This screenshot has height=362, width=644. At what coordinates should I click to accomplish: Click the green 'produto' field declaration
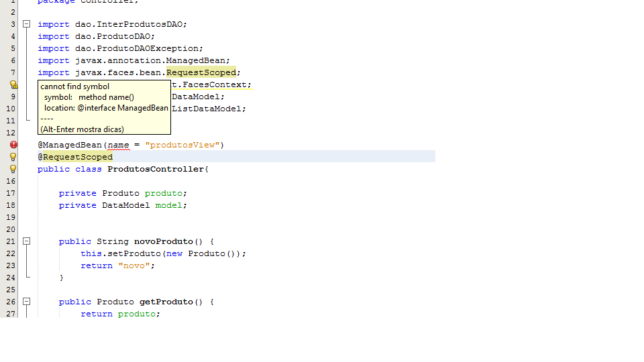click(164, 193)
